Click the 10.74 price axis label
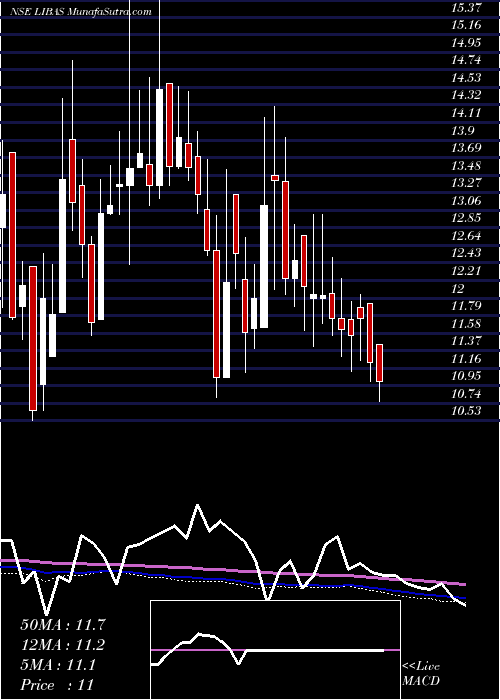500x700 pixels. (467, 393)
